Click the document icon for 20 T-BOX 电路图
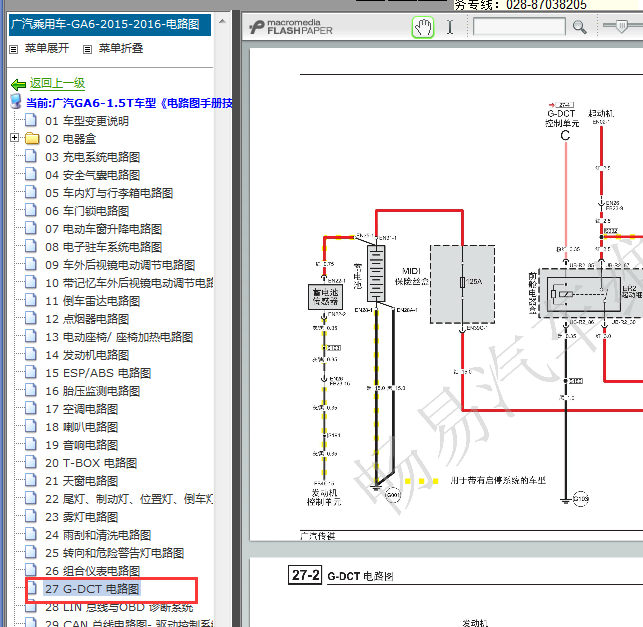 pyautogui.click(x=31, y=463)
